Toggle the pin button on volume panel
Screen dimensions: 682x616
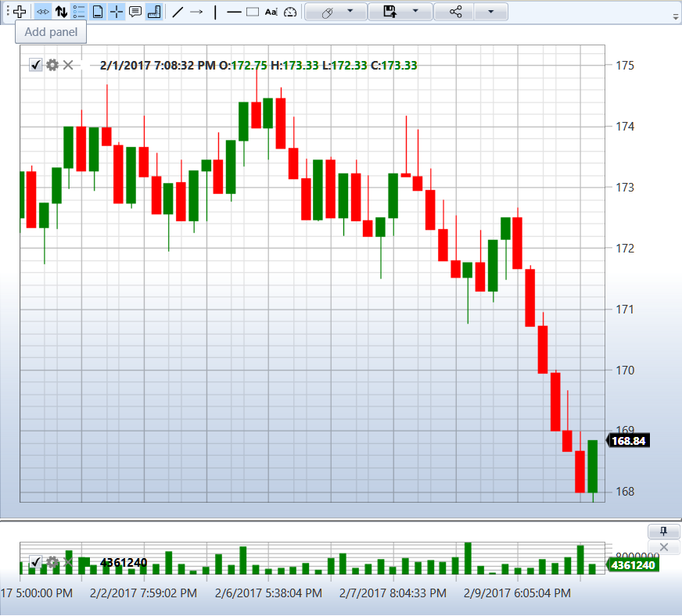pyautogui.click(x=663, y=531)
